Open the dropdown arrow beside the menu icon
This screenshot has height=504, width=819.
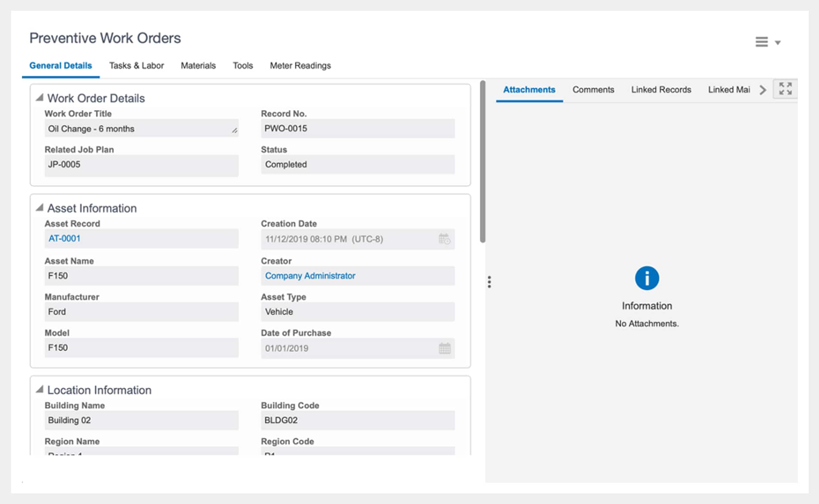pyautogui.click(x=778, y=43)
